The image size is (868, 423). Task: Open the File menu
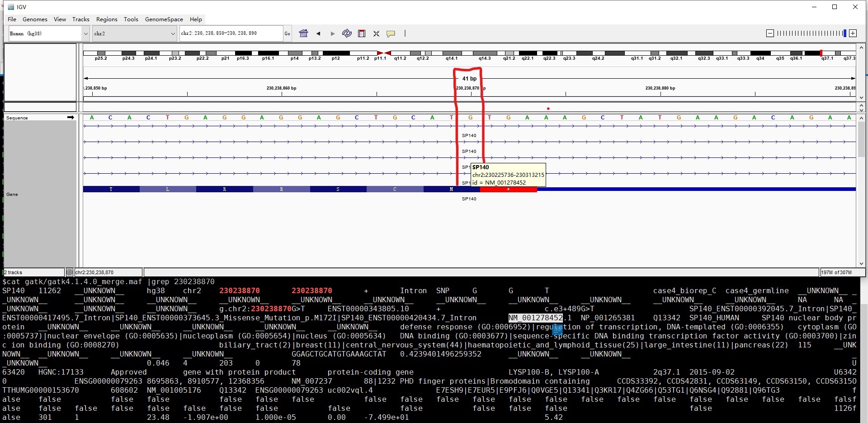pyautogui.click(x=12, y=19)
